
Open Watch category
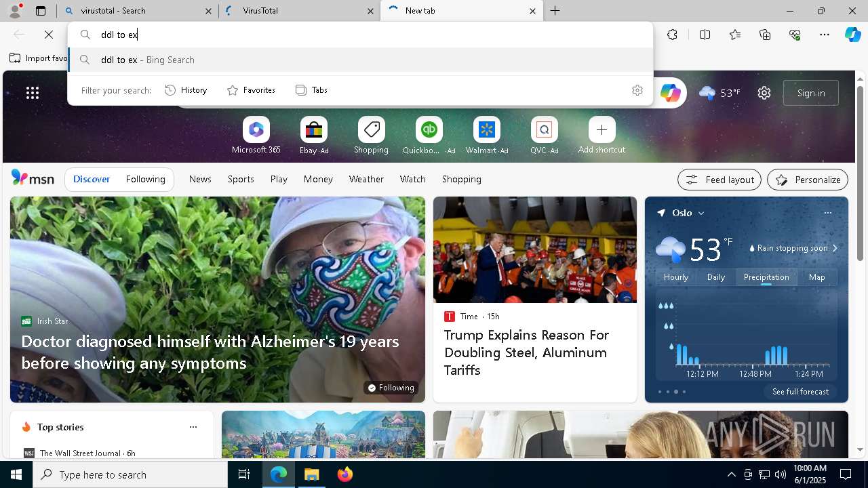point(413,179)
